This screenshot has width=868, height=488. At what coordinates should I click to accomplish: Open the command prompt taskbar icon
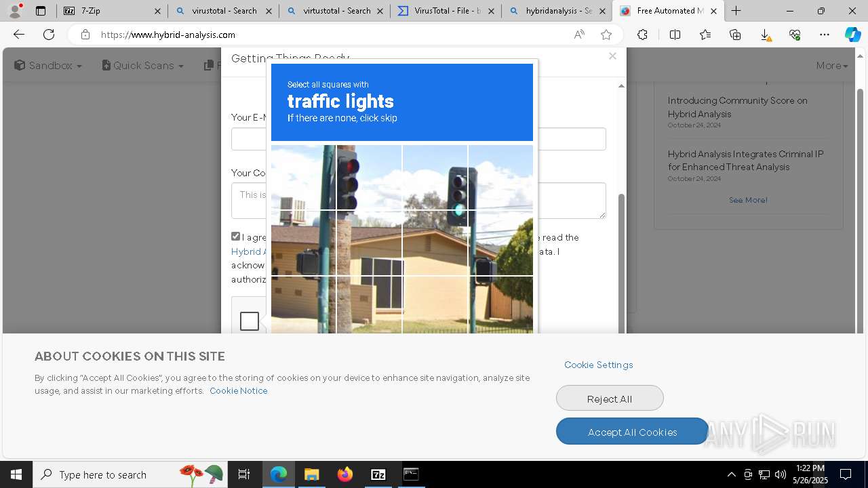[x=411, y=474]
